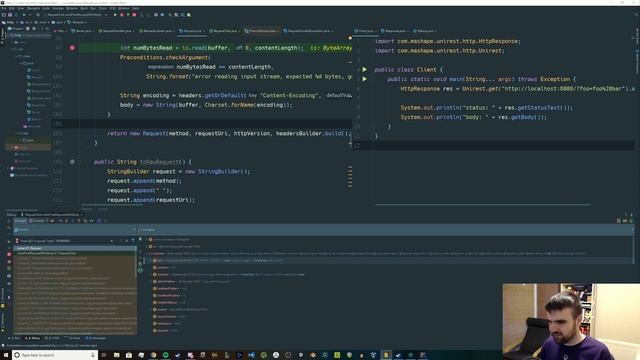Open the Refactor menu
The image size is (640, 360).
point(72,8)
